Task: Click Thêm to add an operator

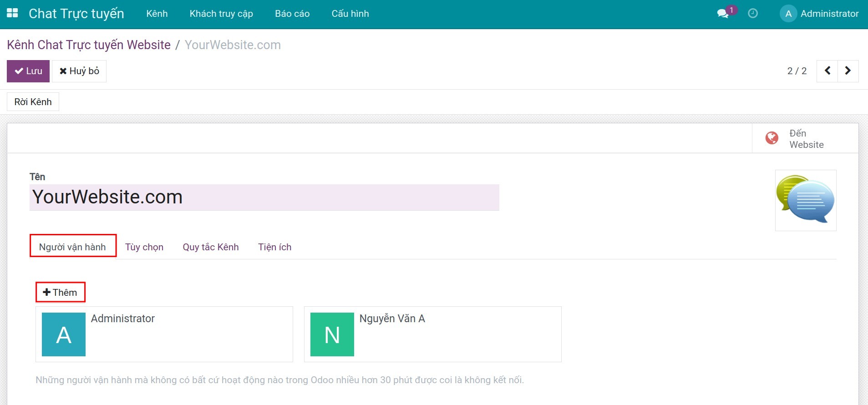Action: click(60, 293)
